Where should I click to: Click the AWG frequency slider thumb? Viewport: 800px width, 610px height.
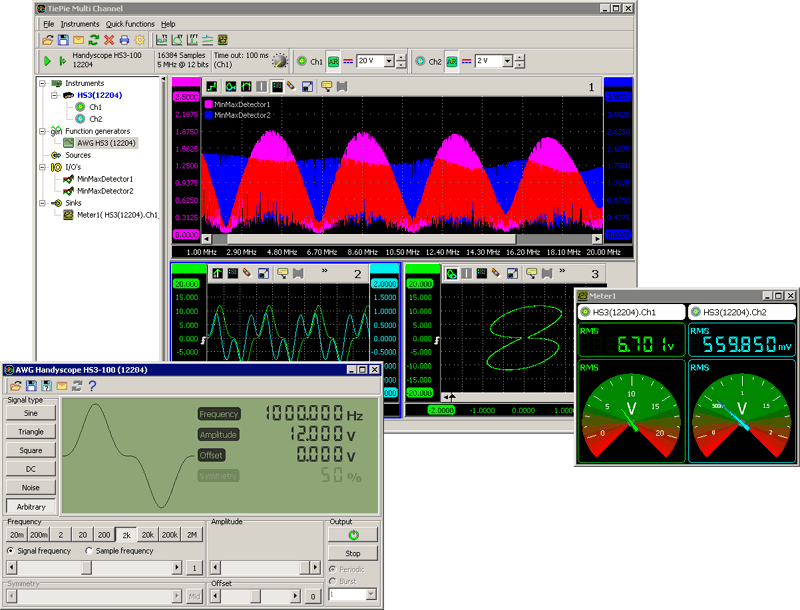click(87, 567)
